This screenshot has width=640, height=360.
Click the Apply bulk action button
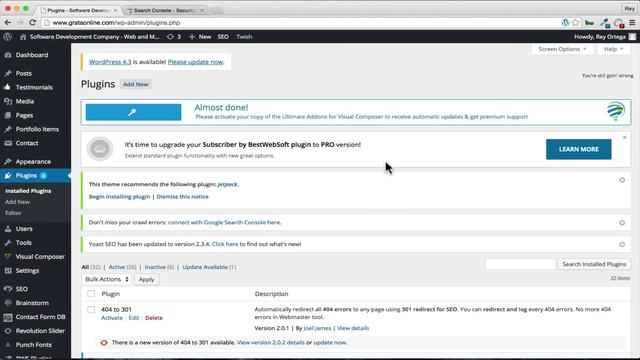tap(147, 280)
